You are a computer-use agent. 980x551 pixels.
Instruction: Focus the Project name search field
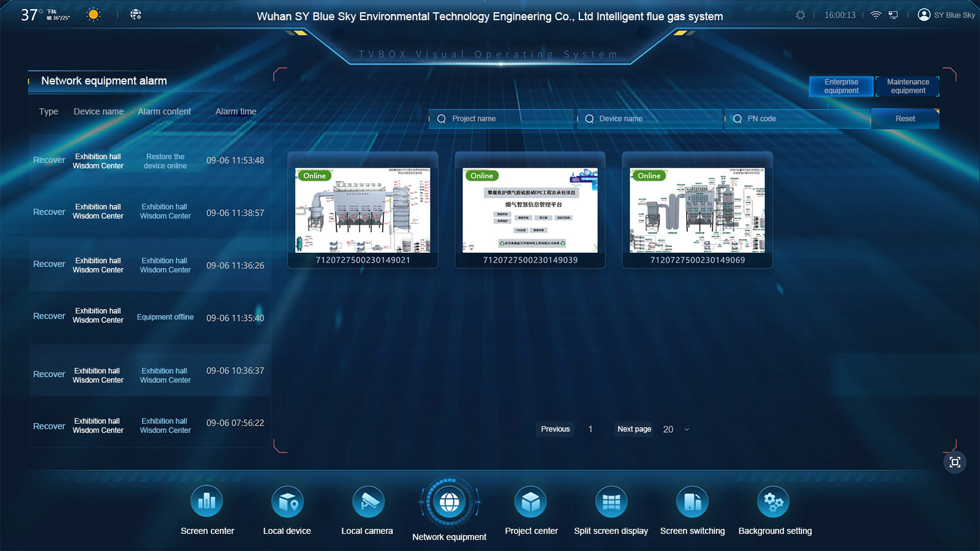point(502,119)
